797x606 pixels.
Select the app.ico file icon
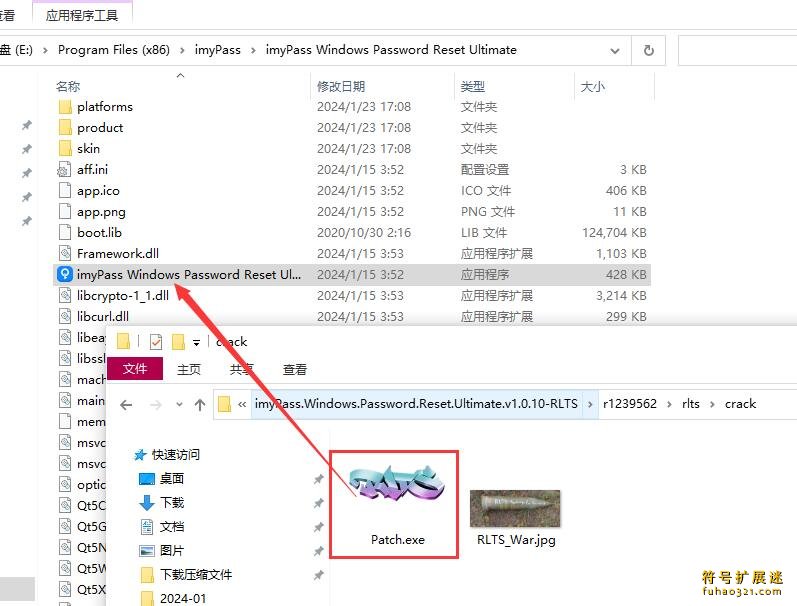pos(65,191)
